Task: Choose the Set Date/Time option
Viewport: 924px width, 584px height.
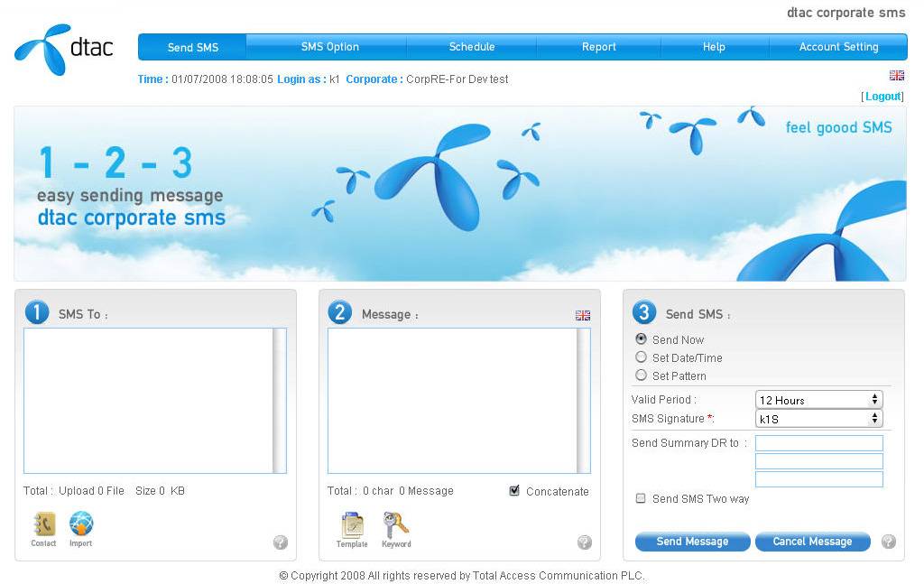Action: pyautogui.click(x=642, y=357)
